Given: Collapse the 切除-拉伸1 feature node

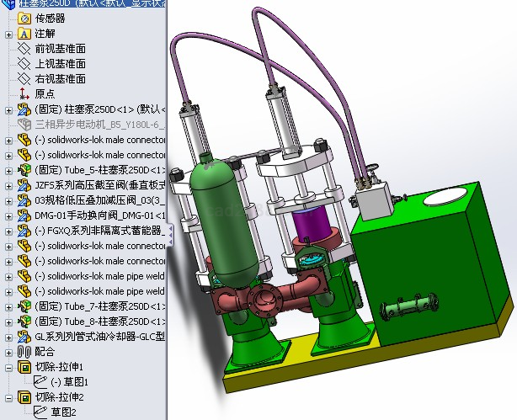Looking at the screenshot, I should 8,367.
